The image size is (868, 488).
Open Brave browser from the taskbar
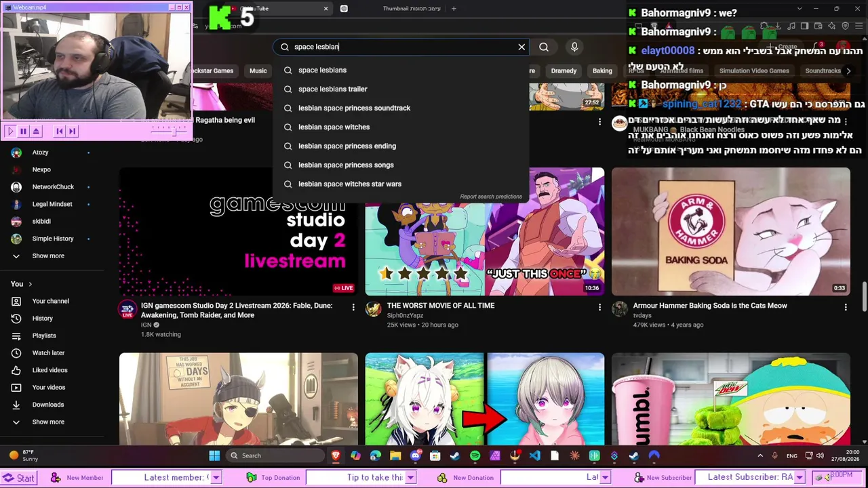tap(336, 455)
